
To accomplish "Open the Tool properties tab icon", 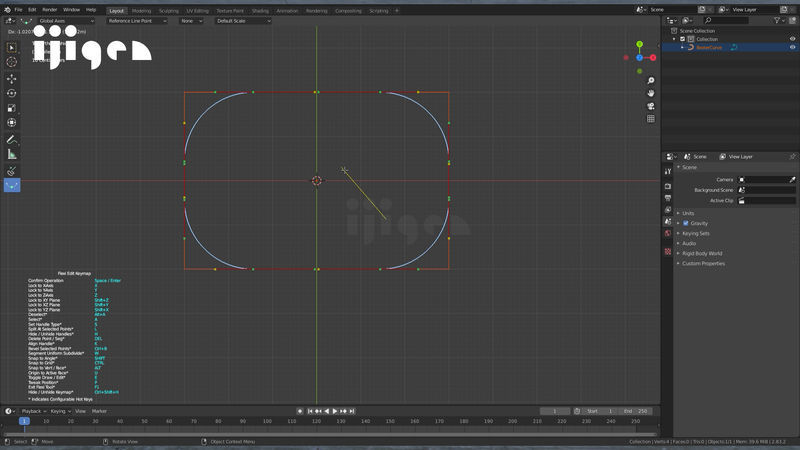I will [x=668, y=171].
